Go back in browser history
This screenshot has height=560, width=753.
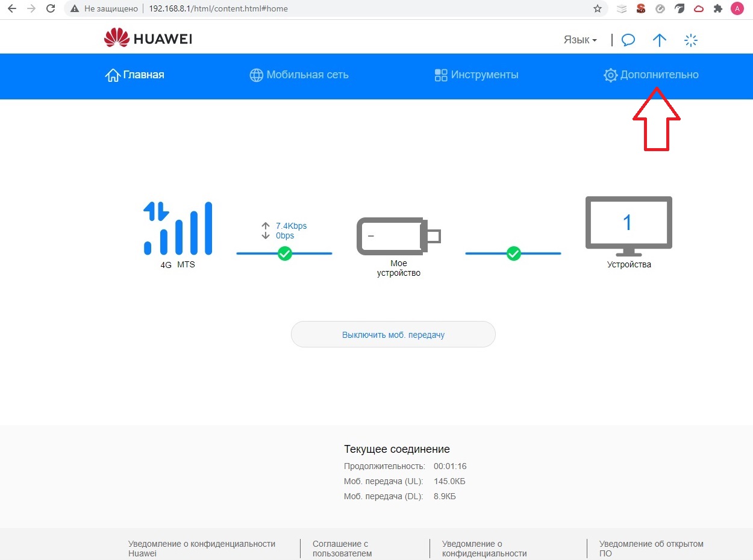pyautogui.click(x=11, y=8)
